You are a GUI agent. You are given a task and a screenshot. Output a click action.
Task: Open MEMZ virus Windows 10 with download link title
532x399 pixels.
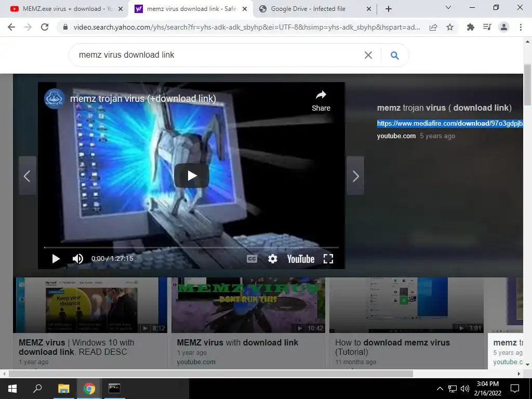click(77, 347)
